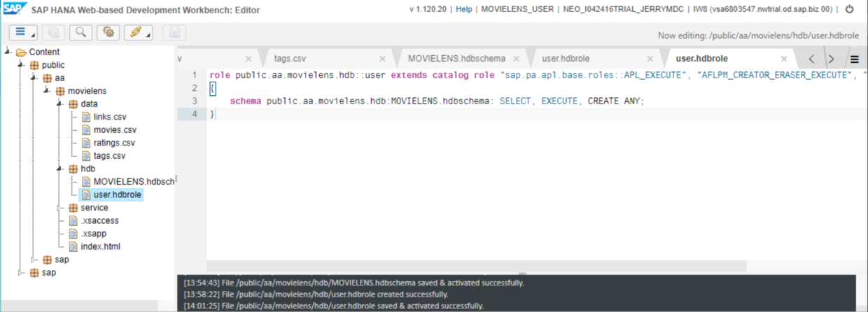Screen dimensions: 868x312
Task: Close the tags.csv tab
Action: tap(381, 59)
